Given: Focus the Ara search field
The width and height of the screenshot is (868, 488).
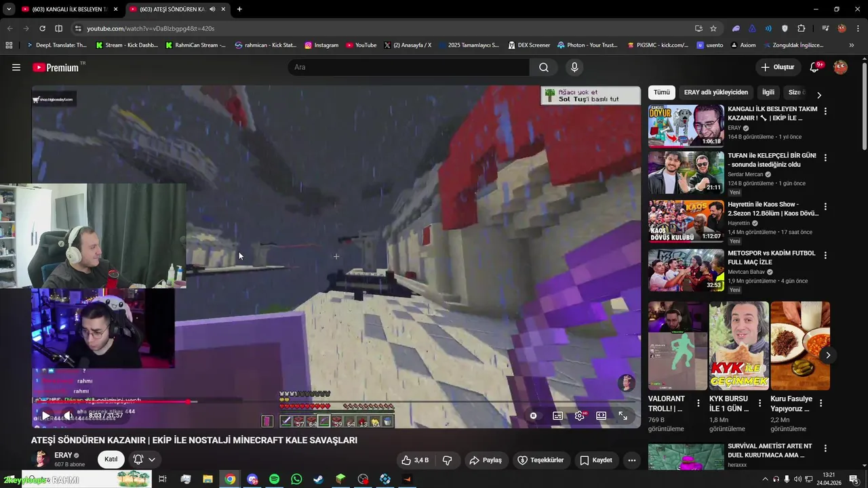Looking at the screenshot, I should tap(409, 67).
